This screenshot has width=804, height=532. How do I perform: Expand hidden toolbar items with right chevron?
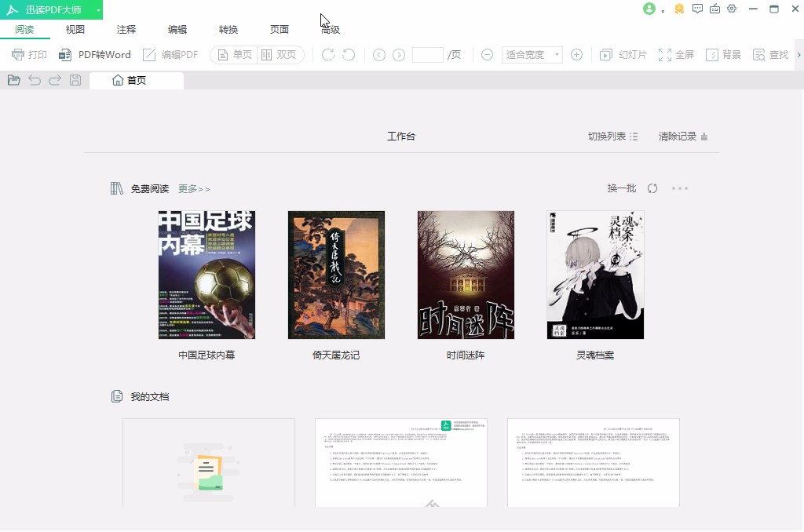coord(799,55)
